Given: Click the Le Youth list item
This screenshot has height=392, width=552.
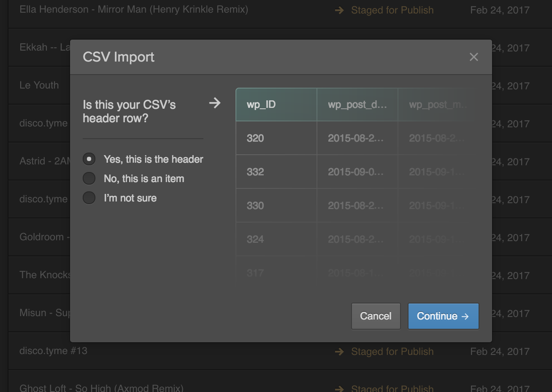Looking at the screenshot, I should click(x=39, y=85).
